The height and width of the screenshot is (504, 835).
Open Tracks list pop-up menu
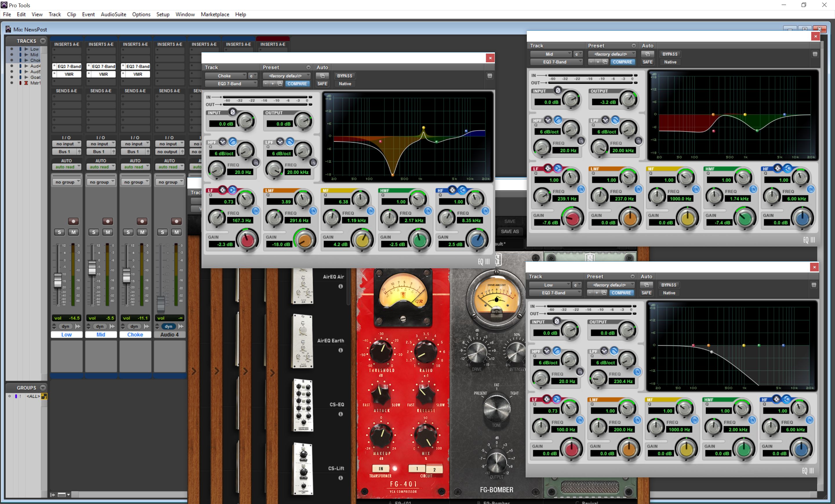43,41
